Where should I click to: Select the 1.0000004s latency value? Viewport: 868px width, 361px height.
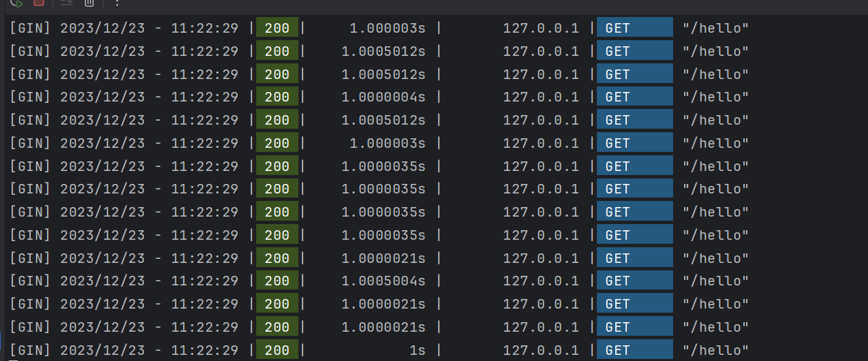click(384, 97)
